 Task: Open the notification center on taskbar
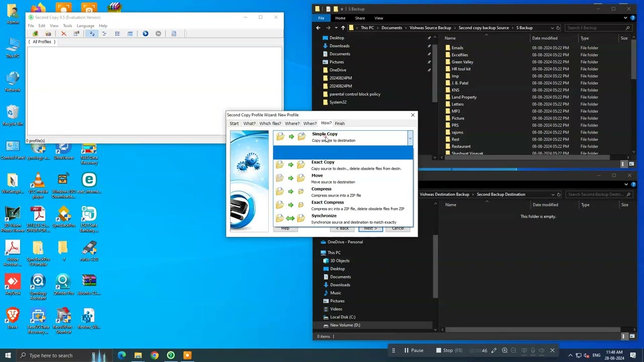[633, 355]
